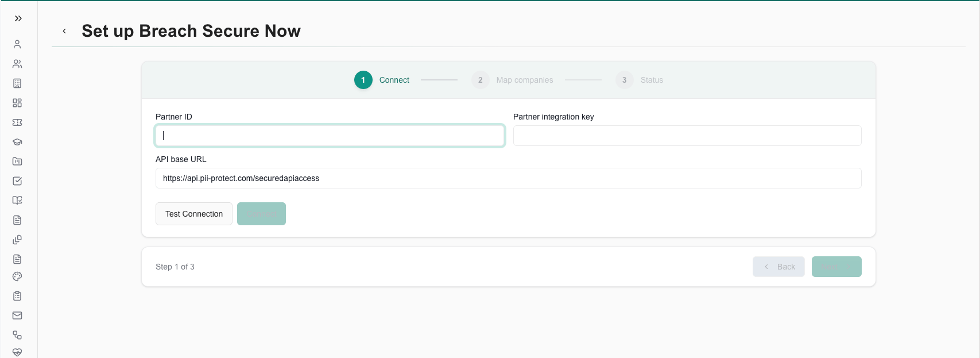Click the faded Connect button beside Test Connection
The width and height of the screenshot is (980, 358).
pyautogui.click(x=261, y=214)
